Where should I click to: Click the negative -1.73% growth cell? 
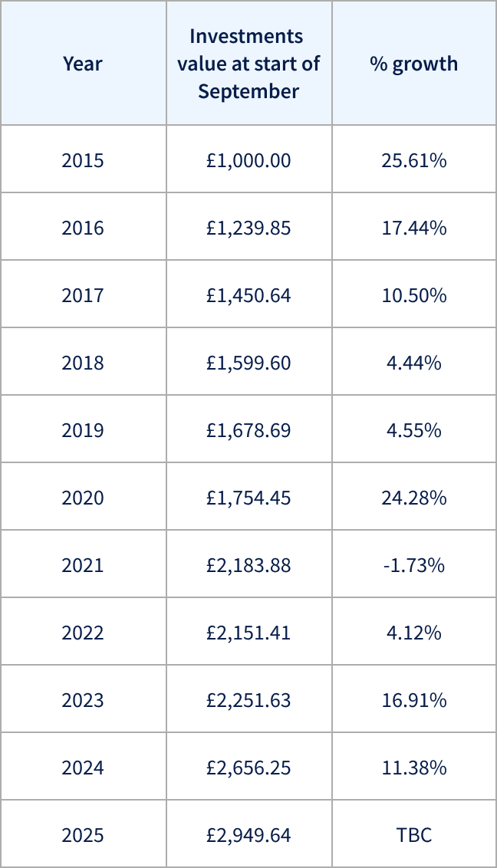(414, 566)
